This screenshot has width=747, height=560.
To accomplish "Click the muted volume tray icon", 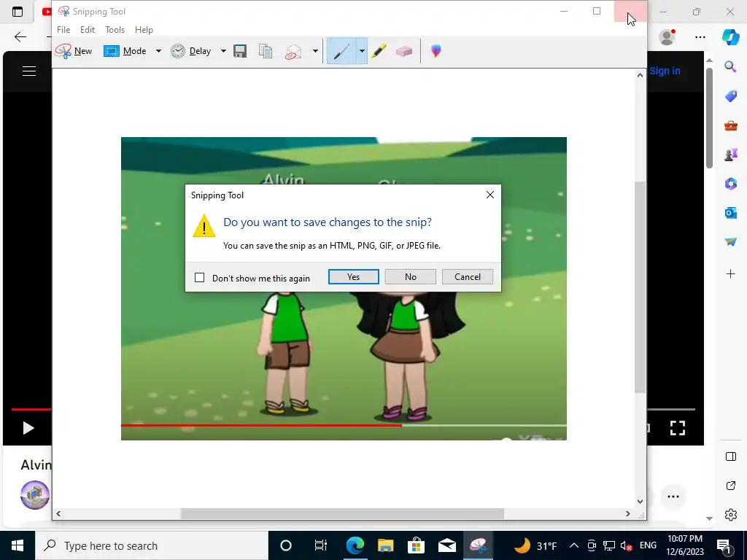I will 627,545.
